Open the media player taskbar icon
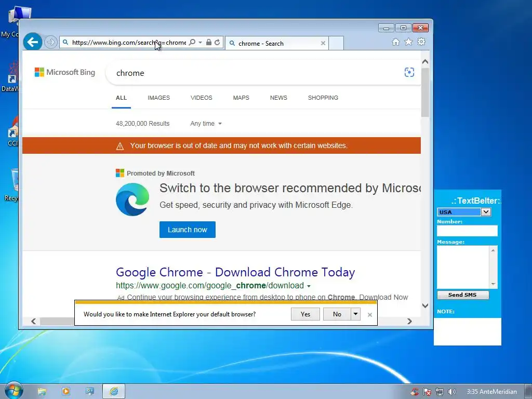Viewport: 532px width, 399px height. click(66, 391)
